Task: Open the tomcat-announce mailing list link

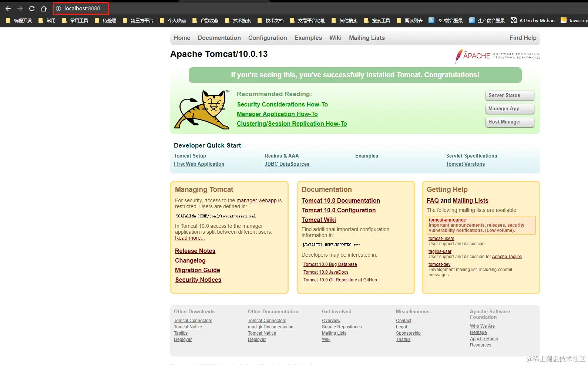Action: [447, 220]
